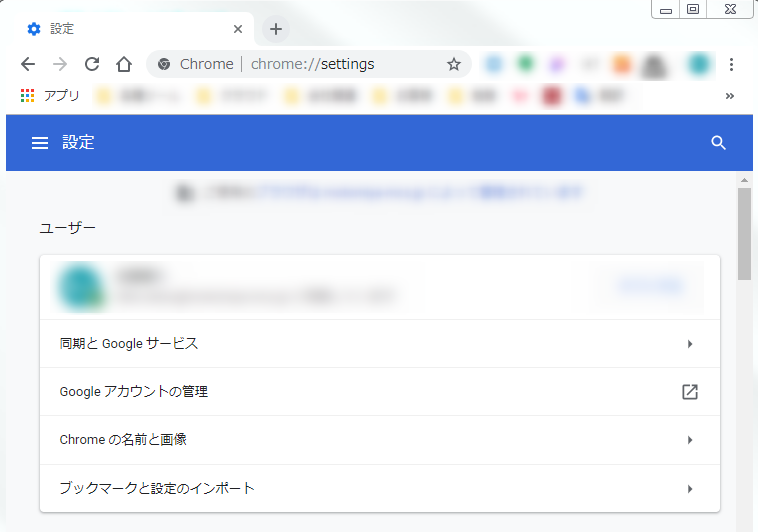This screenshot has width=758, height=532.
Task: Open ブックマークと設定のインポート
Action: pos(380,488)
